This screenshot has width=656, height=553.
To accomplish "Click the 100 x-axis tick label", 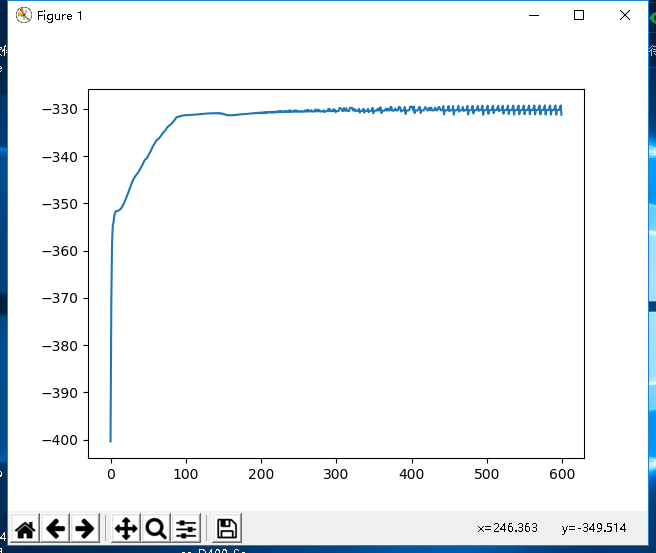I will click(186, 474).
